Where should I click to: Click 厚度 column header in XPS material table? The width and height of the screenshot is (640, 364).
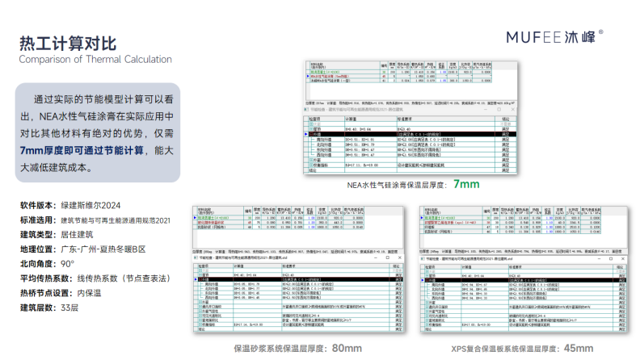point(495,211)
